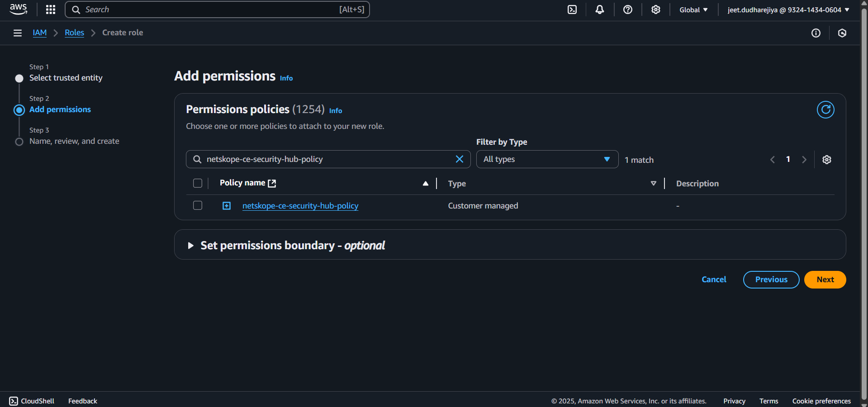Open Cookie preferences in footer

[821, 401]
